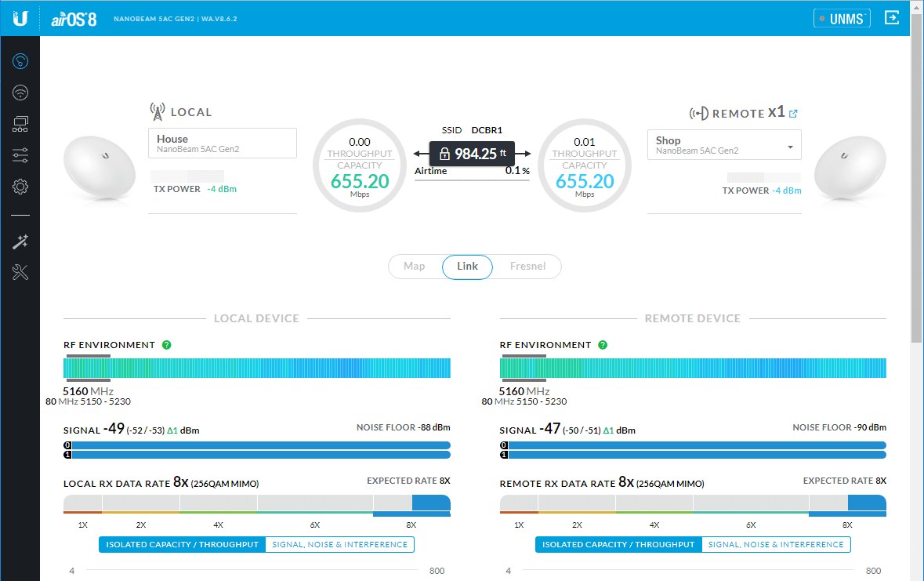Click the local NanoBeam device thumbnail

[x=100, y=170]
